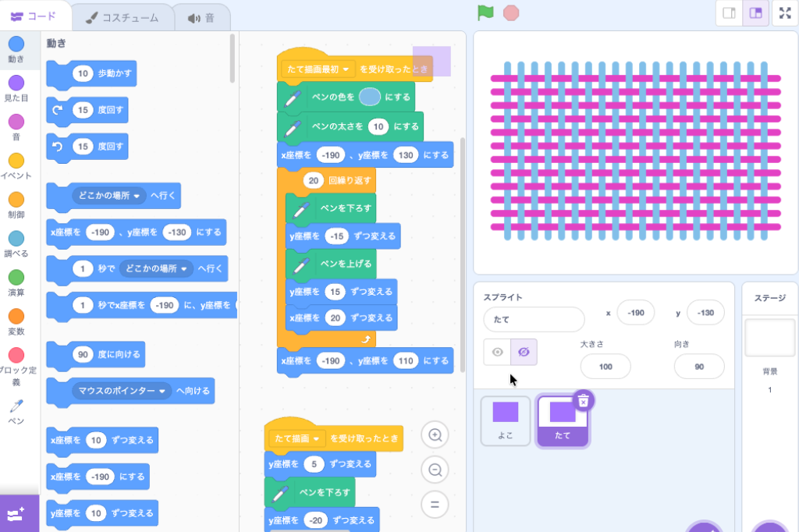Switch to the コスチューム tab
Image resolution: width=799 pixels, height=532 pixels.
121,17
